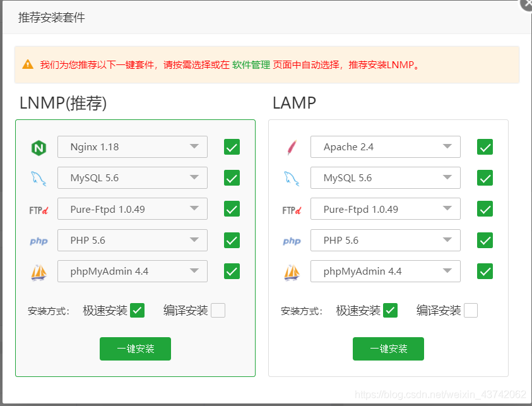Uncheck PHP 5.6 in LNMP panel
The height and width of the screenshot is (406, 532).
click(x=232, y=241)
